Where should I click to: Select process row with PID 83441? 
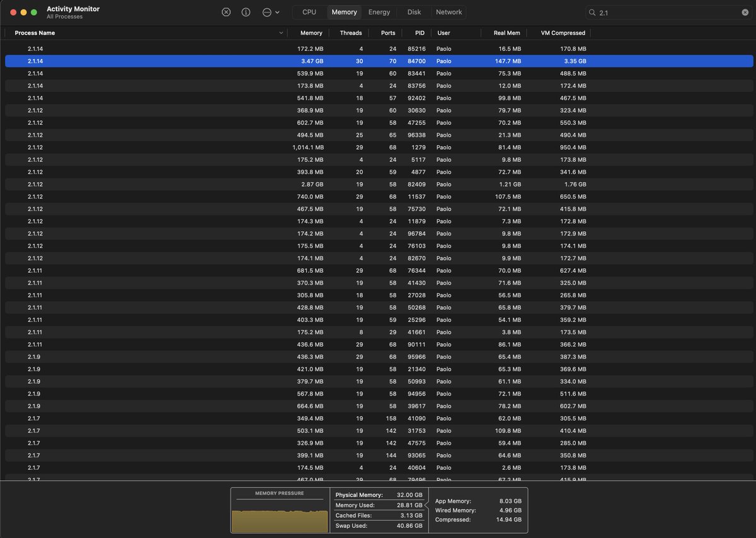(379, 73)
